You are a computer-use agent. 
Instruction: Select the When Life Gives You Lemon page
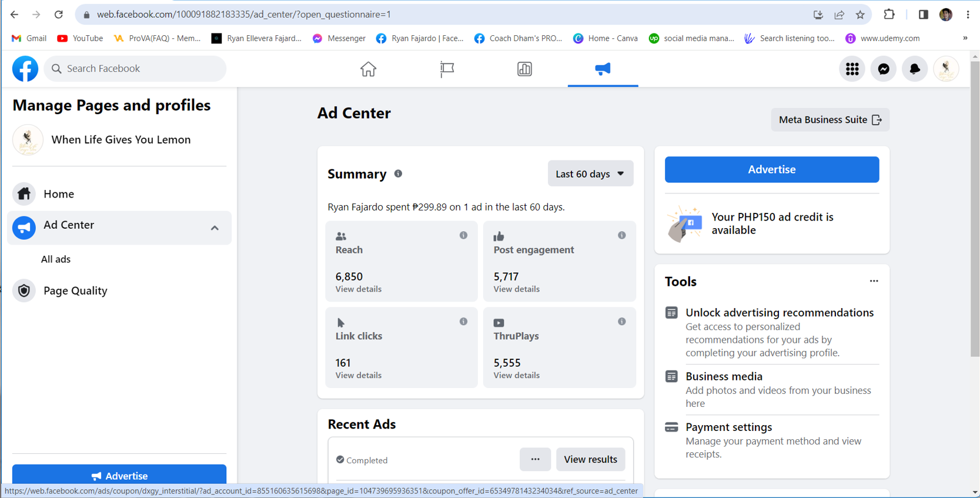point(119,140)
